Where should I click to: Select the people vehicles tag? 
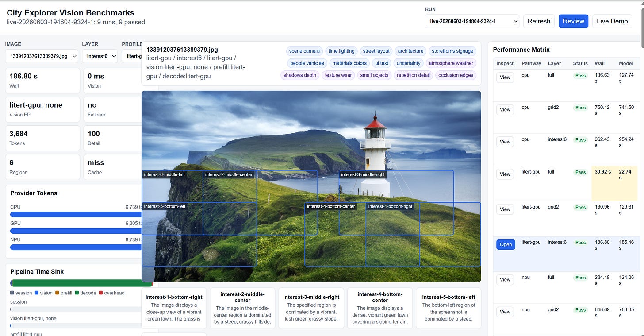307,63
